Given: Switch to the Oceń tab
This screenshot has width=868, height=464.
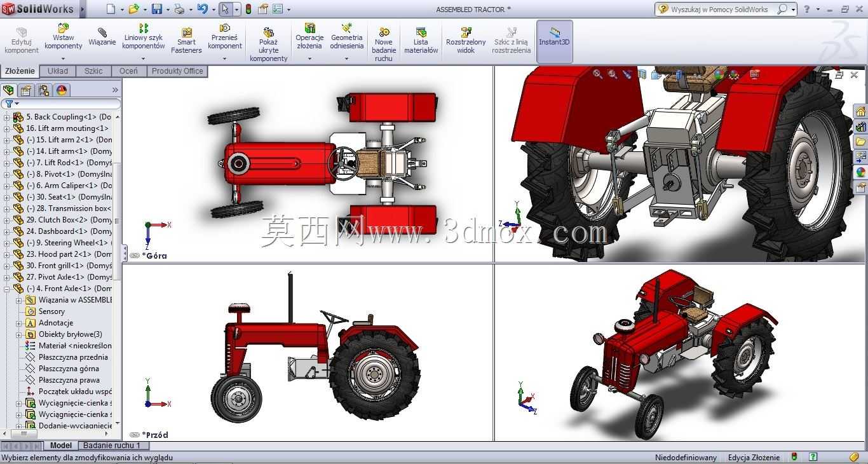Looking at the screenshot, I should pos(128,71).
